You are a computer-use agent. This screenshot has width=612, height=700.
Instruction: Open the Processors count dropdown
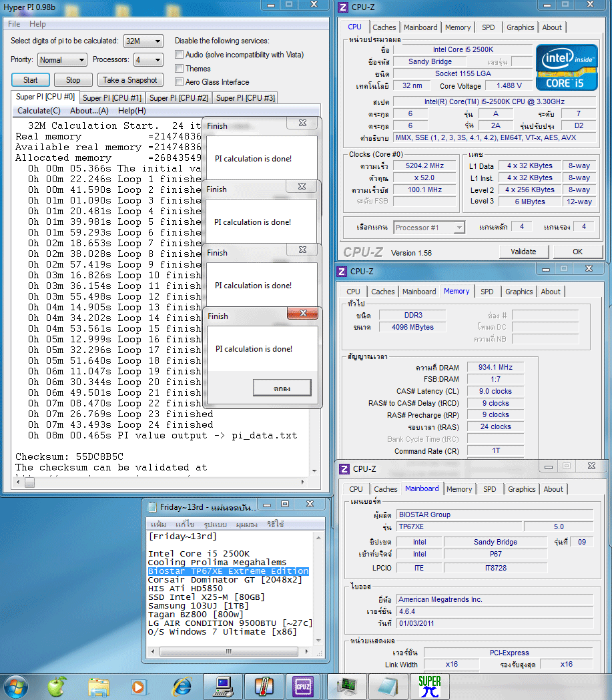149,59
